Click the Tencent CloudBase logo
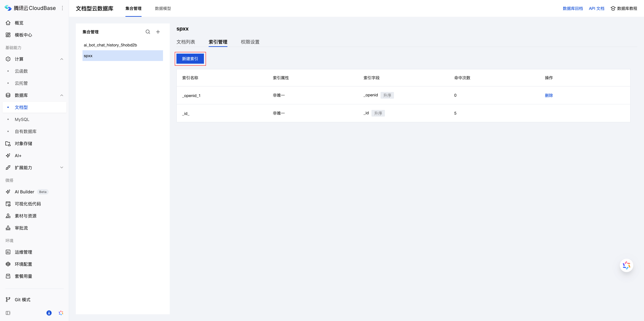 point(8,8)
